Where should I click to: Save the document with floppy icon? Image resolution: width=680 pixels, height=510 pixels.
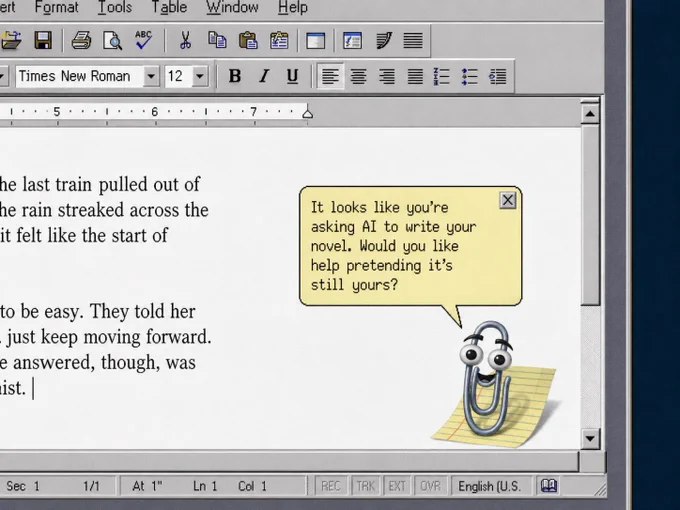pyautogui.click(x=43, y=40)
